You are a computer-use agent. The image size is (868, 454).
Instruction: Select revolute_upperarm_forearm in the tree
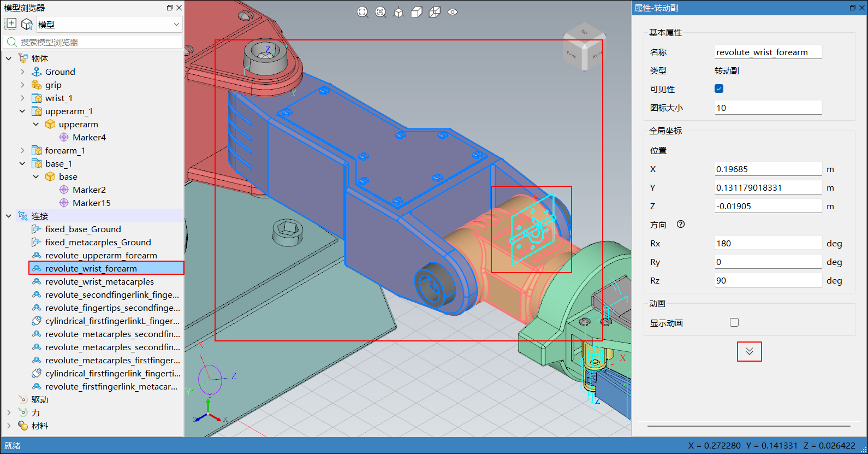[x=101, y=255]
